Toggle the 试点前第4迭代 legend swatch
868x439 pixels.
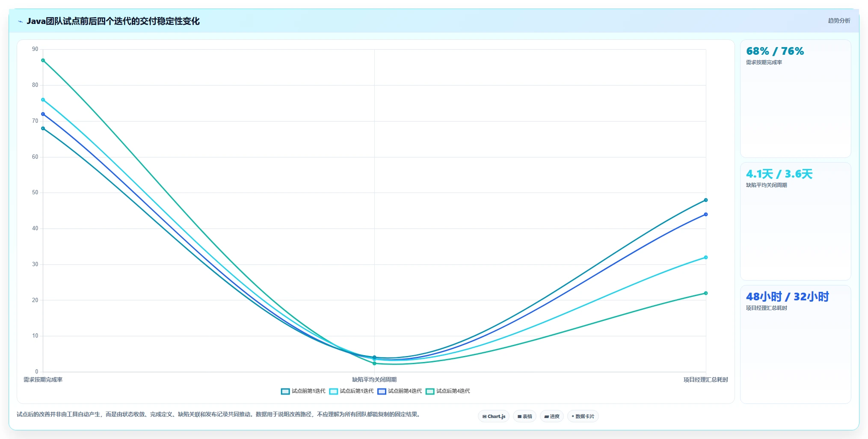click(382, 391)
